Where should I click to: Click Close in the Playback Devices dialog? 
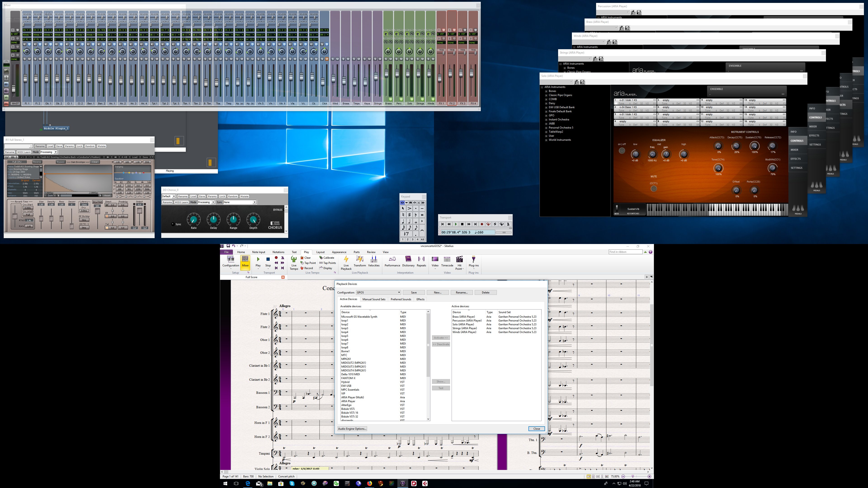click(x=536, y=429)
